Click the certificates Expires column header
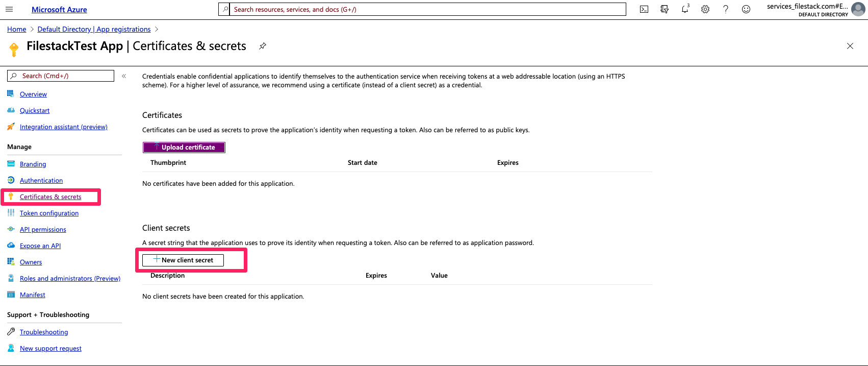 (508, 163)
